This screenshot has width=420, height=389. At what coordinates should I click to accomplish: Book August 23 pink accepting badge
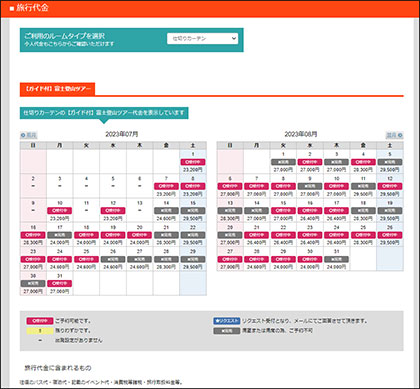(x=310, y=235)
